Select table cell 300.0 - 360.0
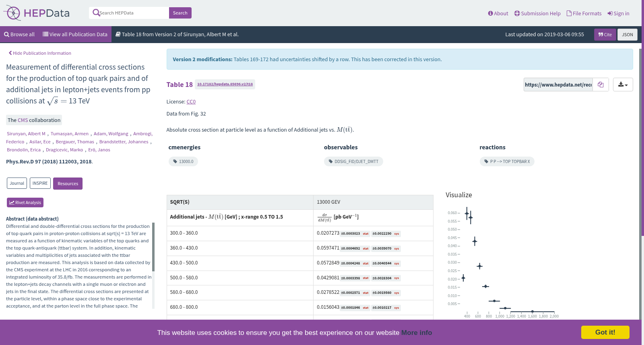Screen dimensions: 644x345 tap(240, 233)
